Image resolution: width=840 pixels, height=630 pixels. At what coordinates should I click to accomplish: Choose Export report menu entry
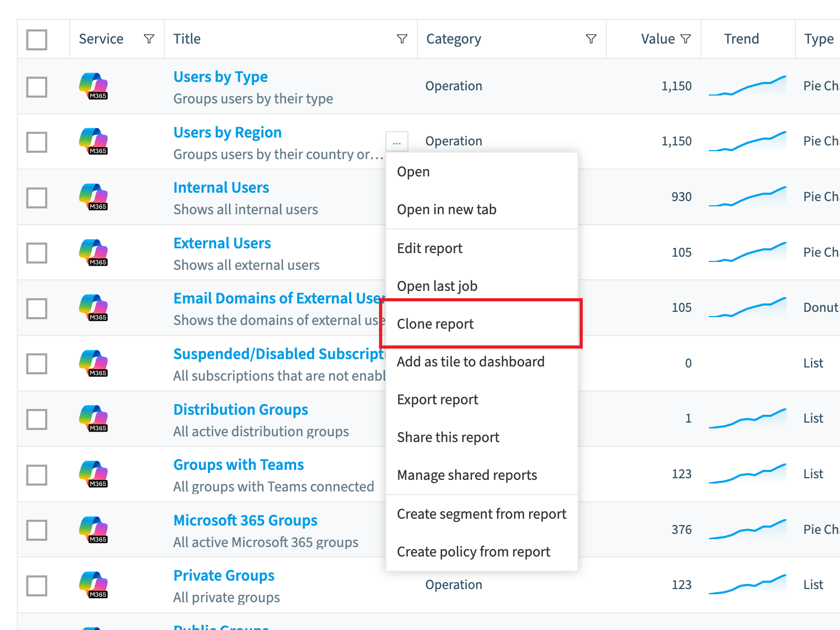pyautogui.click(x=482, y=400)
